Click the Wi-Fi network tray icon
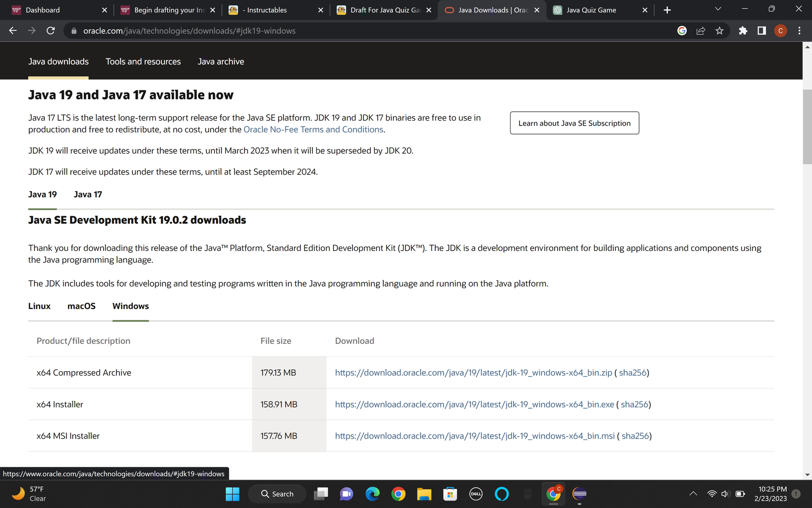Image resolution: width=812 pixels, height=508 pixels. point(712,494)
